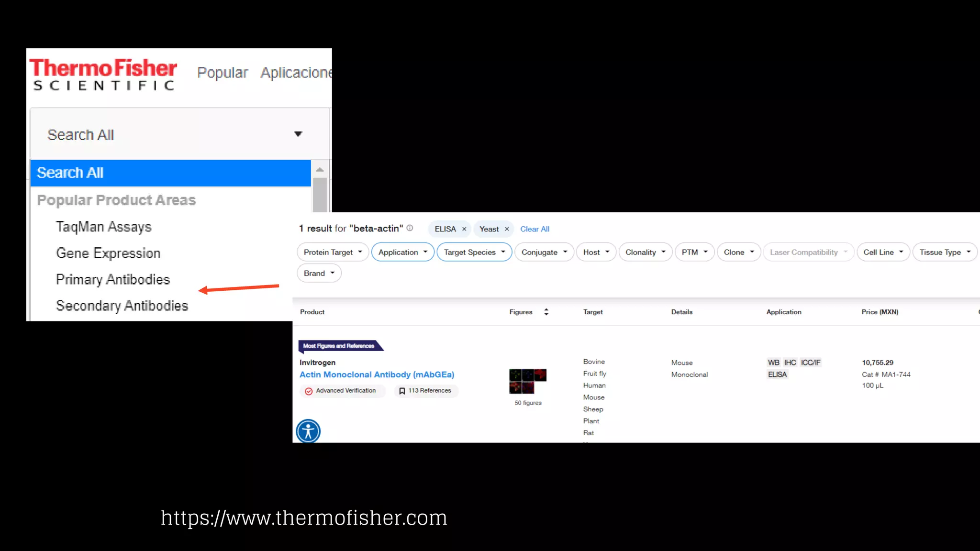Screen dimensions: 980x551
Task: Expand the Conjugate filter
Action: pyautogui.click(x=544, y=252)
